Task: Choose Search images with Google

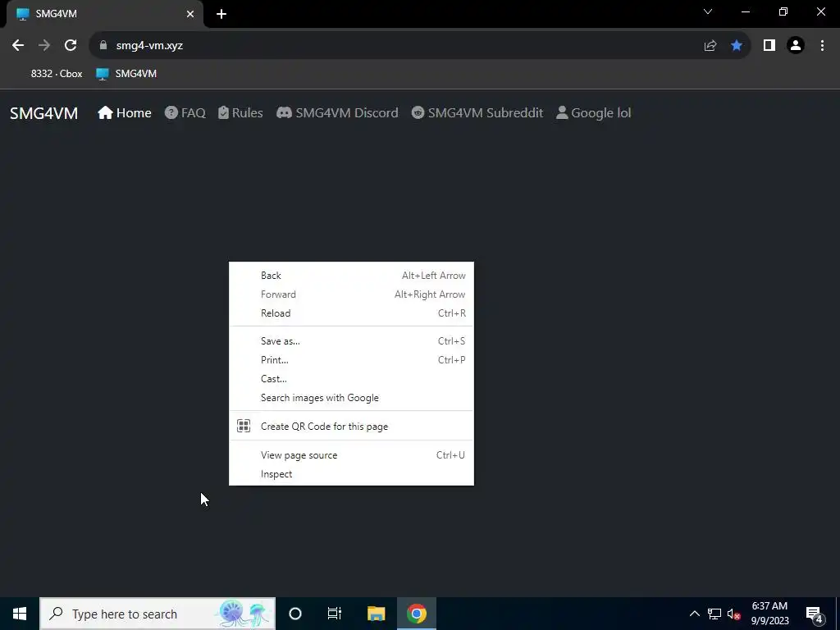Action: 351,398
